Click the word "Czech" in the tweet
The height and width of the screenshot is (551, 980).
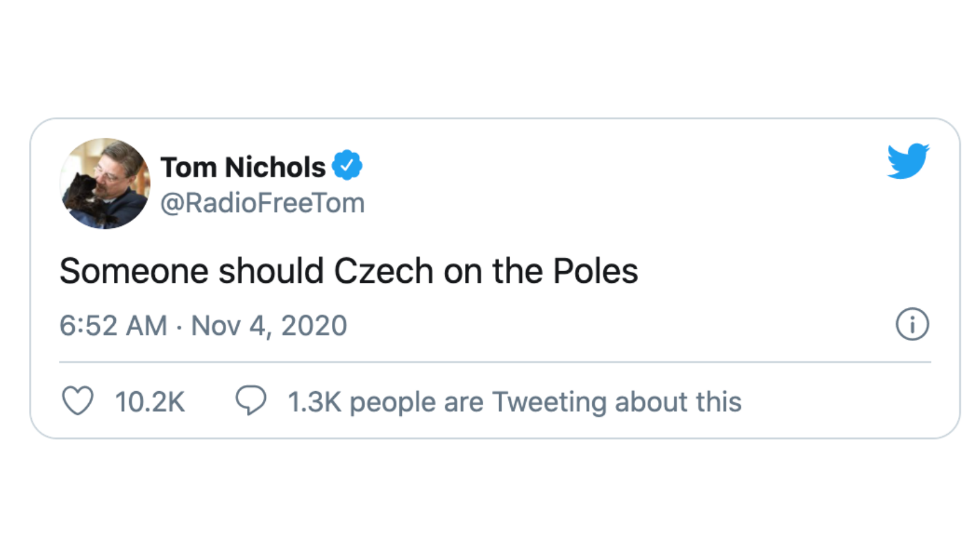[383, 271]
